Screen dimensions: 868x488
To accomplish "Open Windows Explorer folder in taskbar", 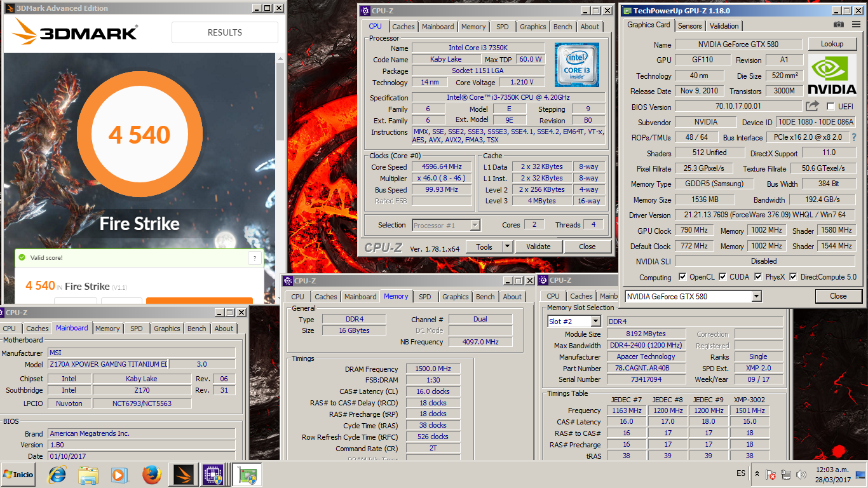I will point(88,475).
